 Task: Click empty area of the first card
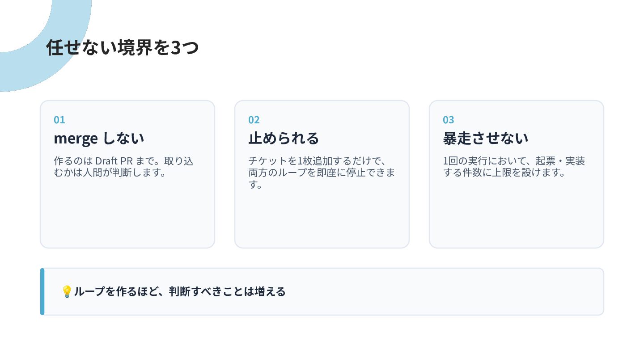pos(127,215)
